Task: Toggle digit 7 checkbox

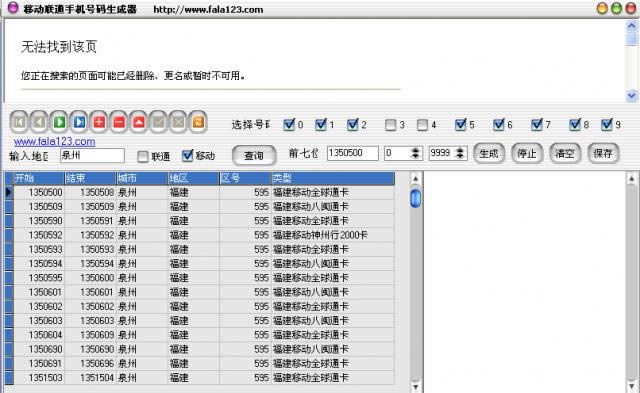Action: tap(537, 124)
